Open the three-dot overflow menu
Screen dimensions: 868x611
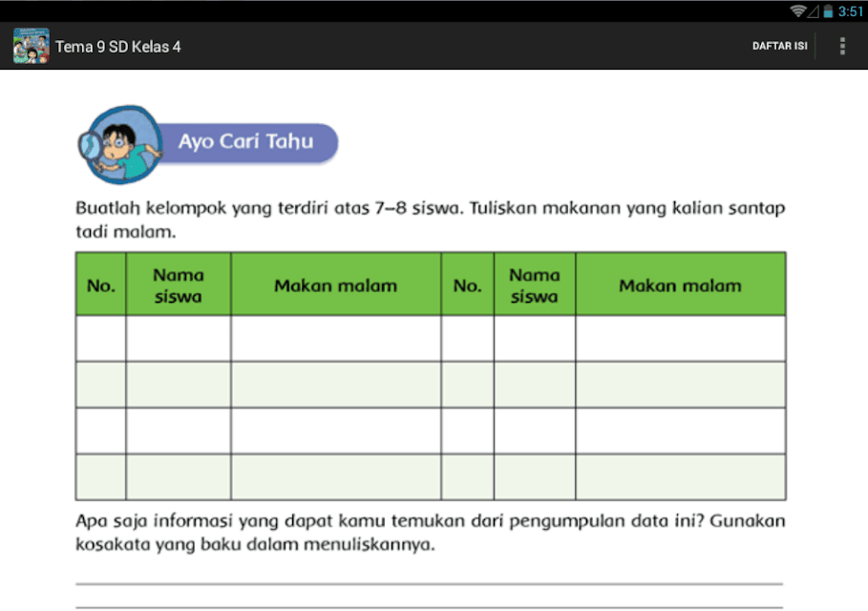click(x=842, y=46)
